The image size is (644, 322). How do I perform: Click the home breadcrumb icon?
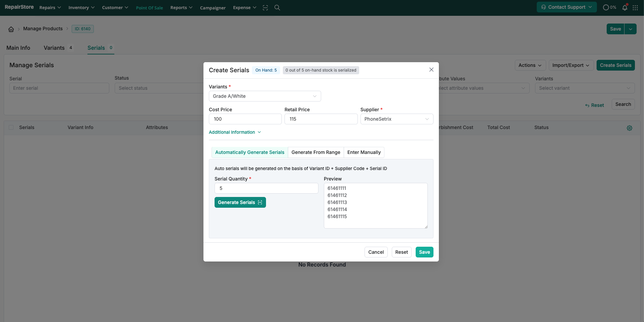pyautogui.click(x=11, y=29)
